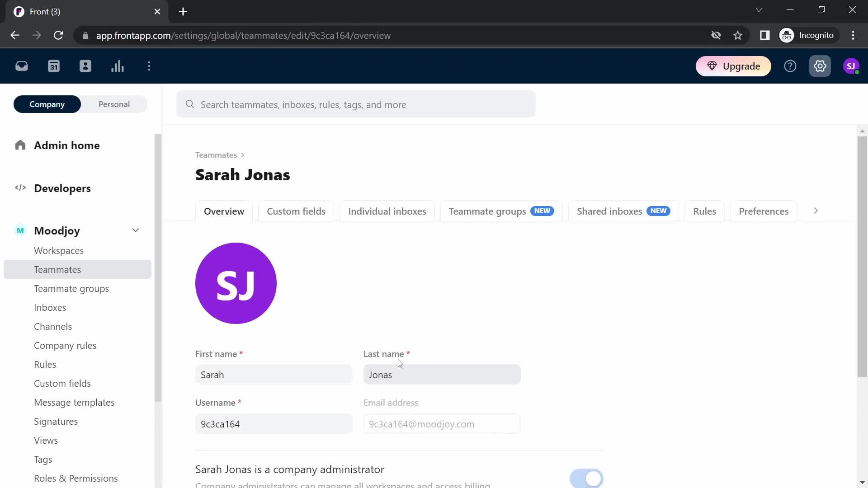Click the help question mark icon
The image size is (868, 488).
[x=790, y=66]
